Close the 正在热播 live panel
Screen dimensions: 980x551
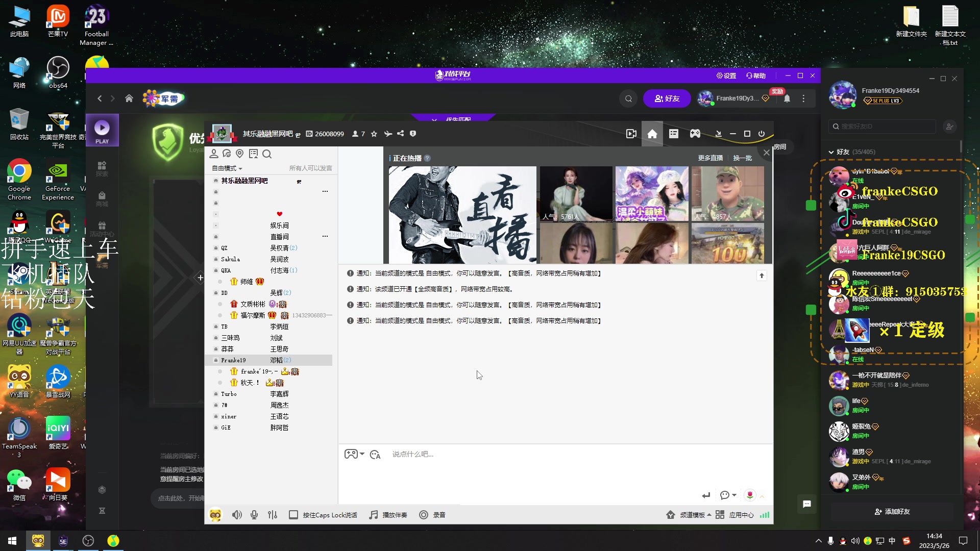(x=766, y=153)
